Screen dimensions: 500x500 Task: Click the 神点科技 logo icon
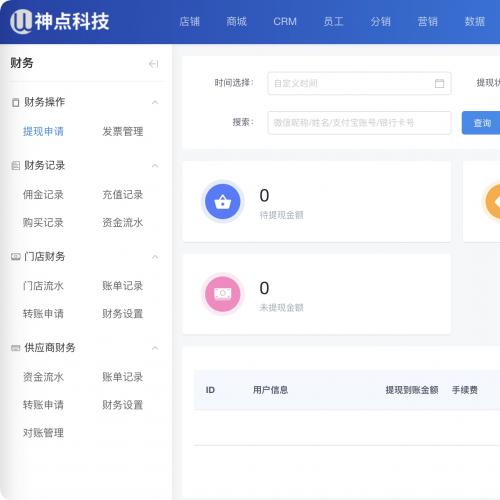pyautogui.click(x=21, y=22)
